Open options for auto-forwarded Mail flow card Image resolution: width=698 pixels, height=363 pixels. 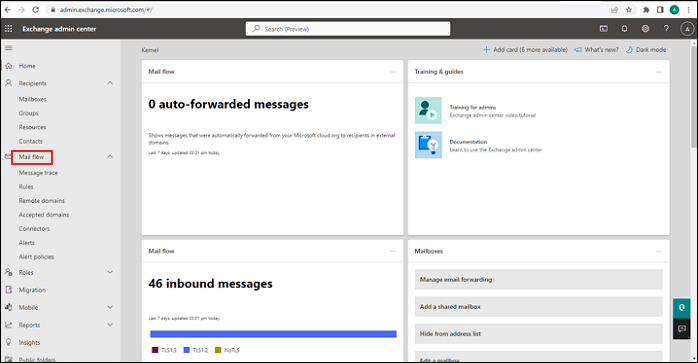[393, 72]
